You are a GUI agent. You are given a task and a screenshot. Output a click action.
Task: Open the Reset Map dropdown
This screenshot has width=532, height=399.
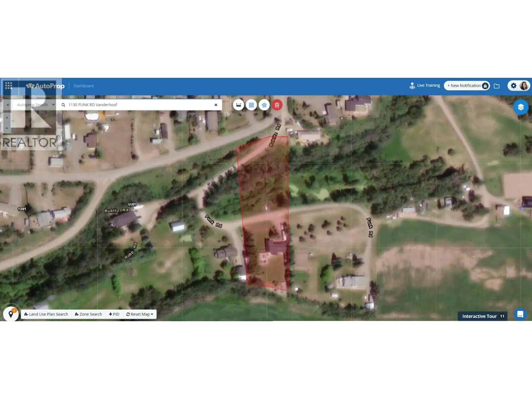(140, 314)
